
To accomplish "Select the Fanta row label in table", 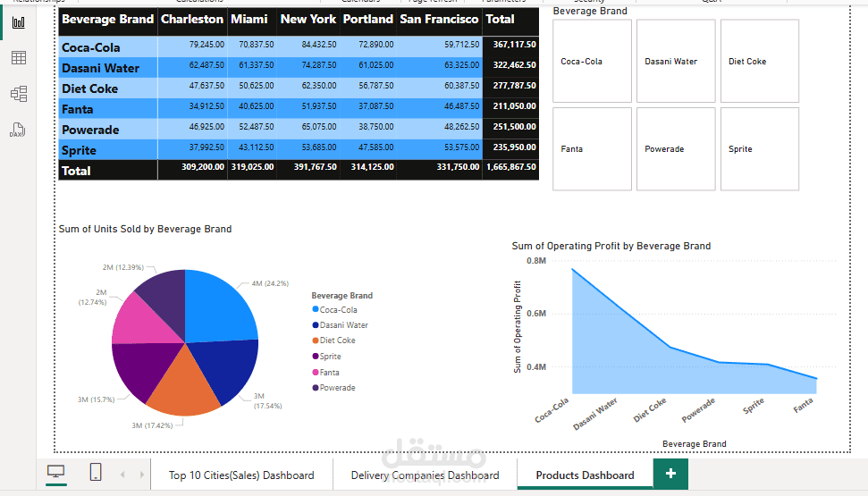I will 77,109.
